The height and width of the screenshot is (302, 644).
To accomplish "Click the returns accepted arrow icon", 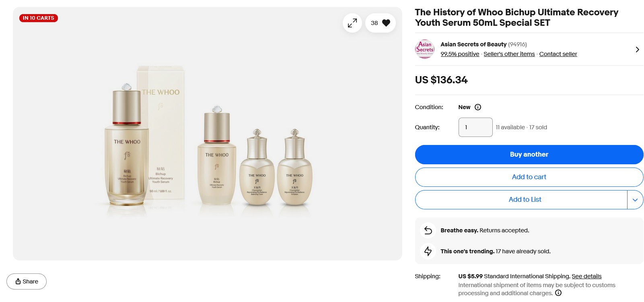I will tap(428, 230).
